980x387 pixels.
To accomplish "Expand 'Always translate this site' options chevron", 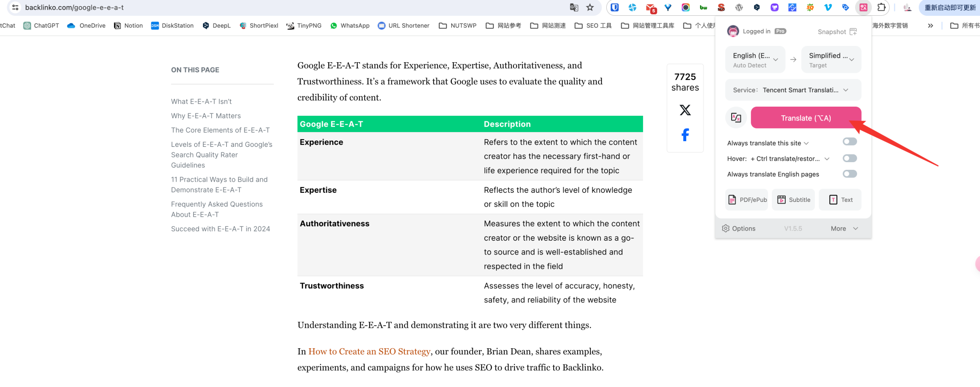I will (x=806, y=144).
